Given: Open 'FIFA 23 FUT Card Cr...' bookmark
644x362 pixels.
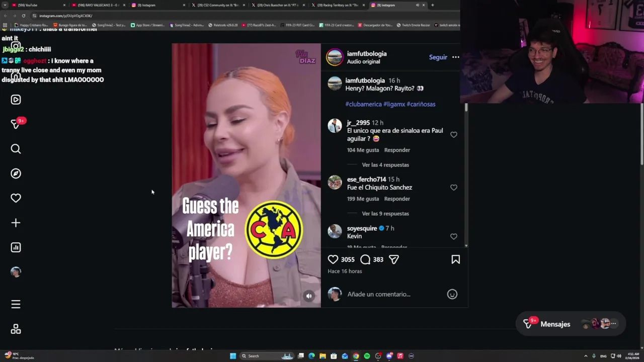Looking at the screenshot, I should pyautogui.click(x=298, y=25).
